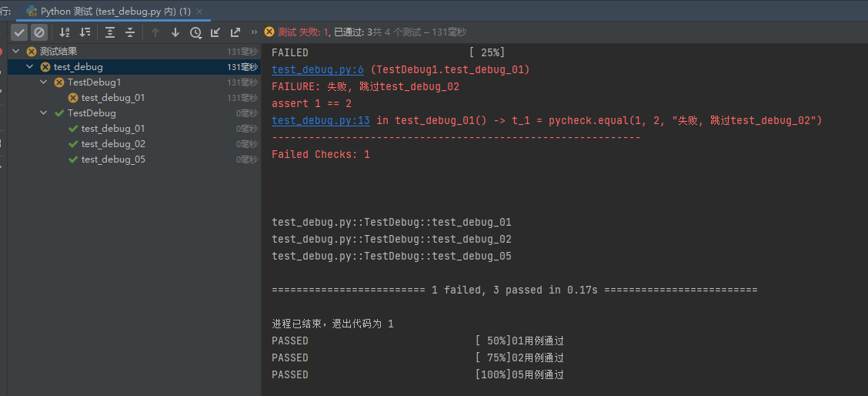Select failed test_debug_01 under TestDebug1
Viewport: 868px width, 396px height.
click(x=112, y=98)
